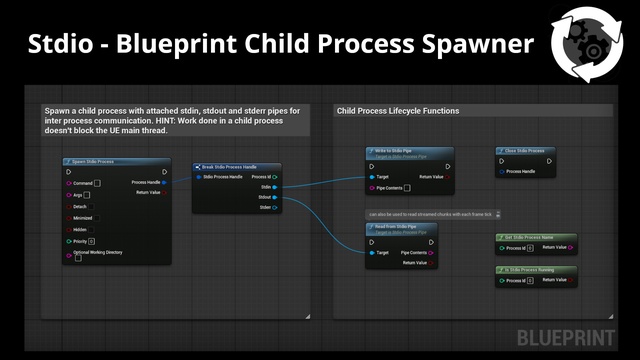Select the Is Stdio Process Running node header
This screenshot has height=360, width=640.
536,270
